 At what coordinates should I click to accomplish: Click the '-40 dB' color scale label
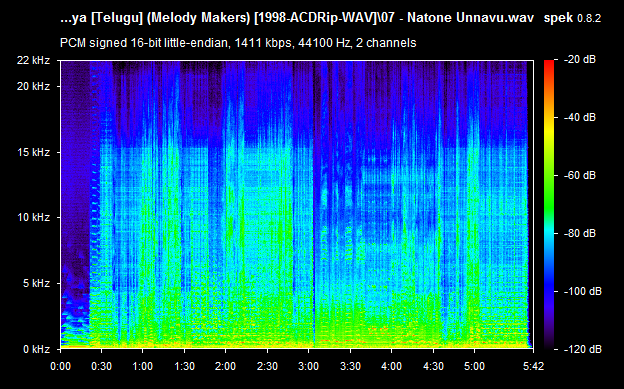click(x=580, y=117)
